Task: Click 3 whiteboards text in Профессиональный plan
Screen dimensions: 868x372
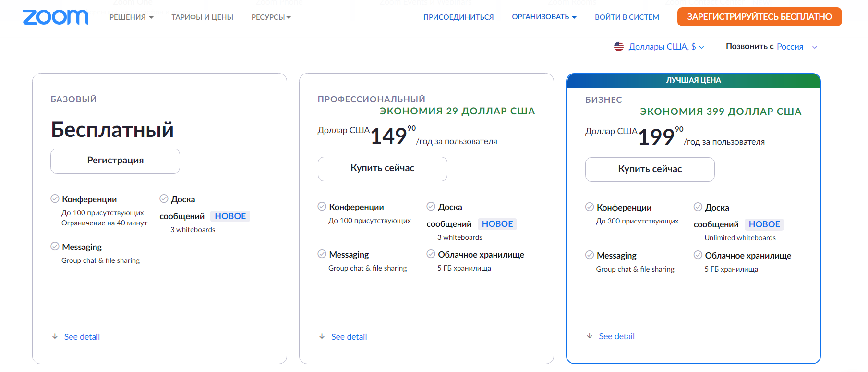Action: coord(459,237)
